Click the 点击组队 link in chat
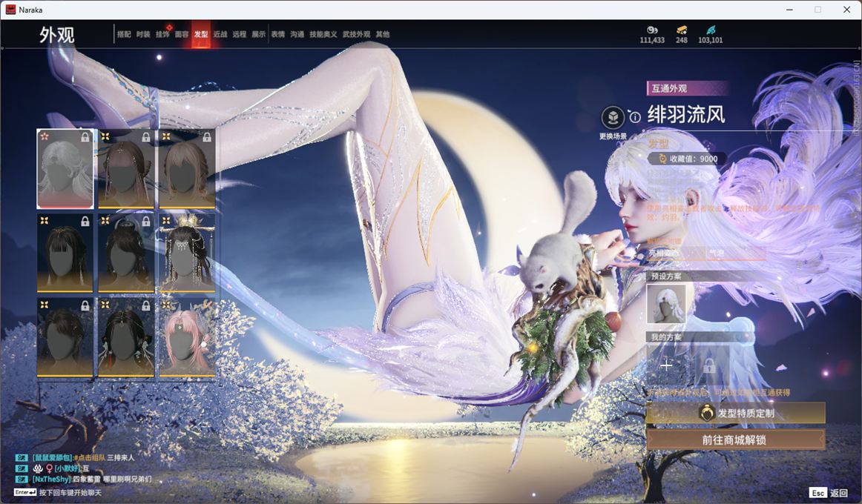The height and width of the screenshot is (504, 862). pos(91,457)
